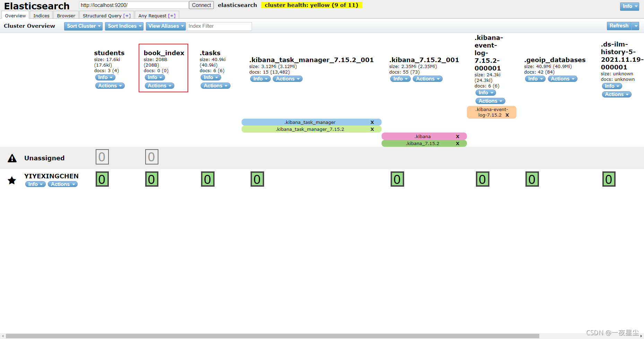Screen dimensions: 644x339
Task: Open .kibana-event-log index Actions dropdown
Action: click(x=490, y=101)
